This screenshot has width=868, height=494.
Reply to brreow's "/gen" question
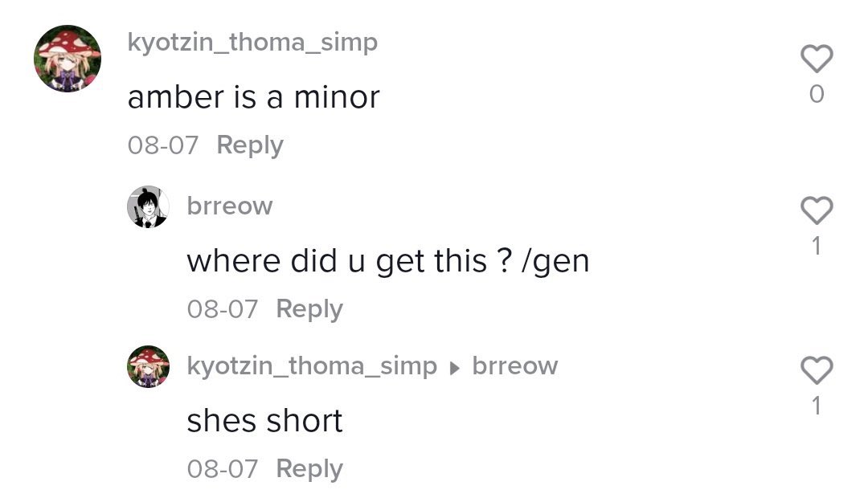tap(309, 309)
